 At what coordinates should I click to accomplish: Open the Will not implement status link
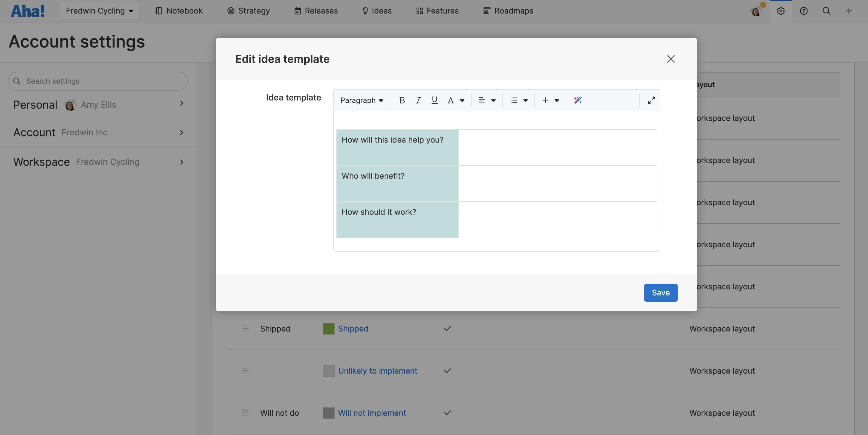pyautogui.click(x=372, y=413)
